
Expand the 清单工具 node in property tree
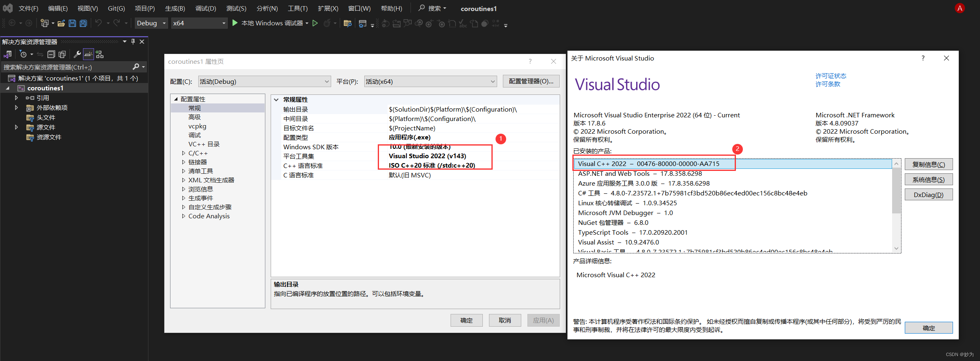click(184, 171)
